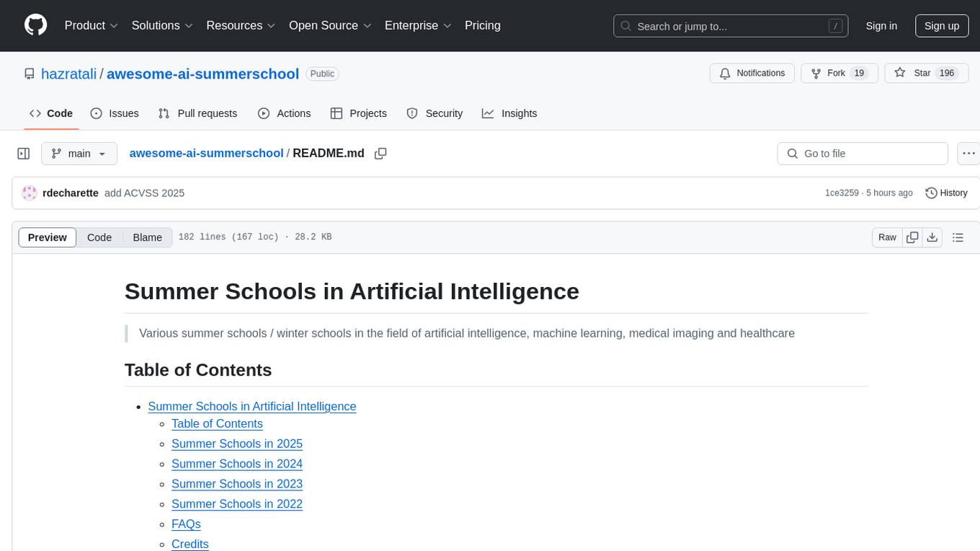The width and height of the screenshot is (980, 551).
Task: Switch to the Projects tab
Action: point(359,113)
